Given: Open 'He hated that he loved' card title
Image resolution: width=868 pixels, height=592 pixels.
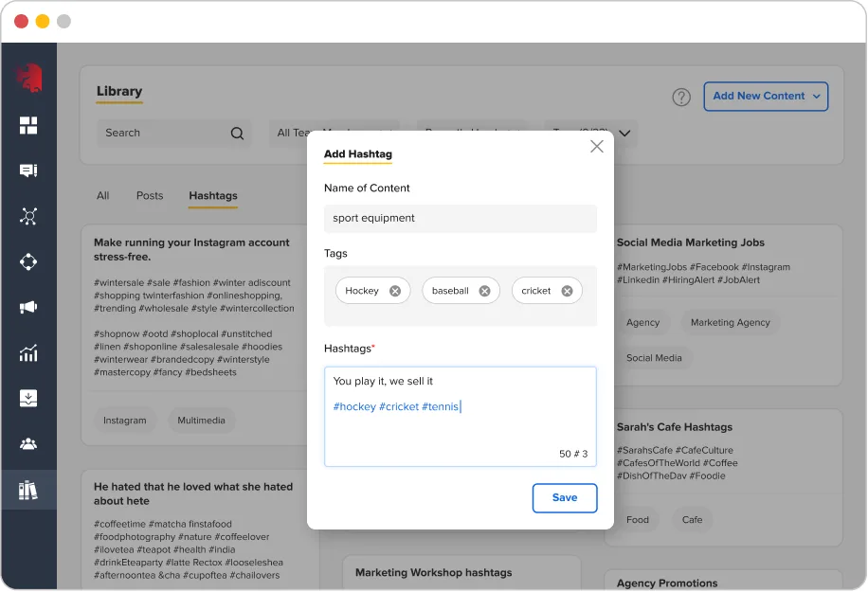Looking at the screenshot, I should (x=193, y=494).
